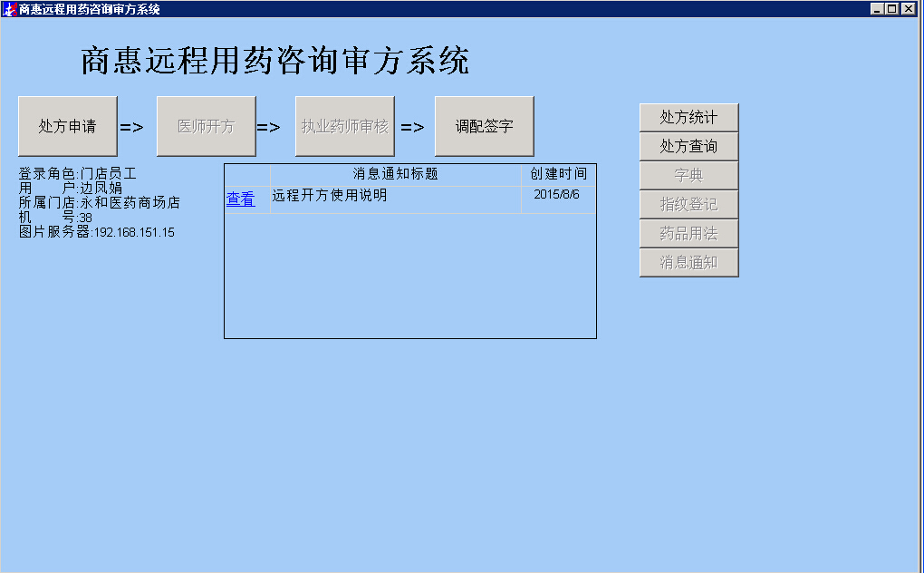This screenshot has height=573, width=924.
Task: Open the 药品用法 button
Action: coord(688,233)
